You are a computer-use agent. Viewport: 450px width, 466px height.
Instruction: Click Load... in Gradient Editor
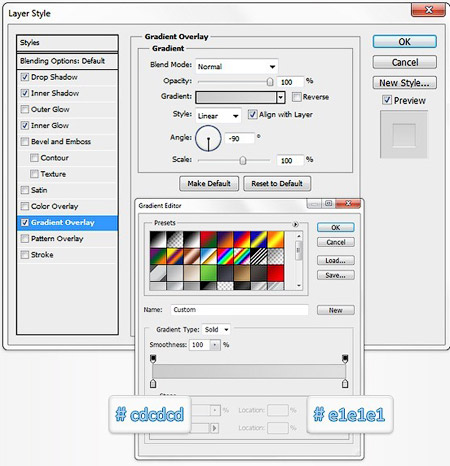pyautogui.click(x=336, y=260)
